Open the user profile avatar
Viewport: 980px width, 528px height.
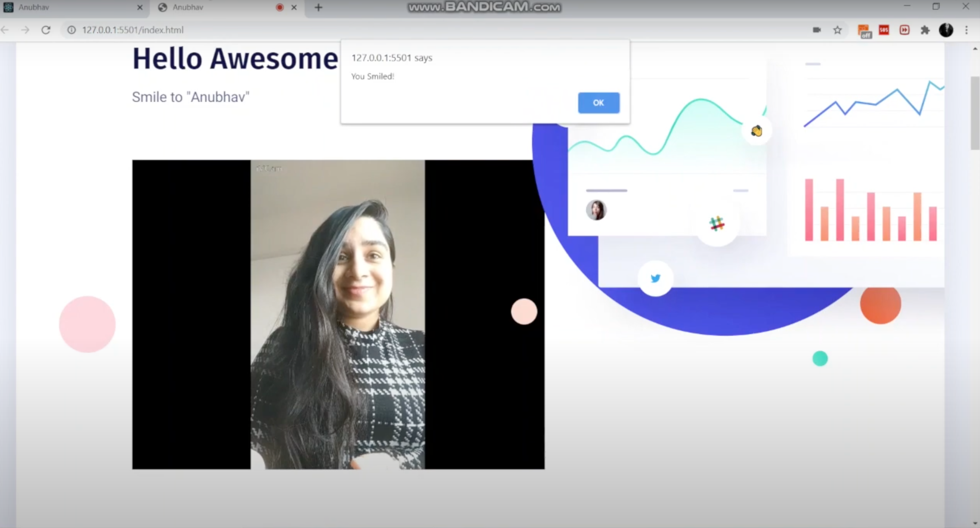[946, 30]
